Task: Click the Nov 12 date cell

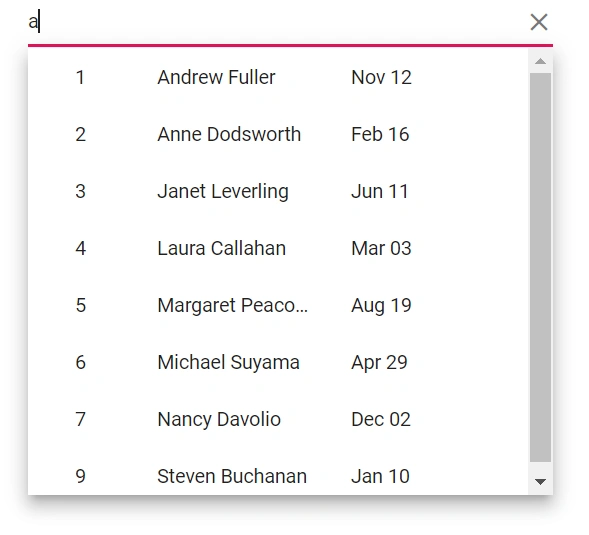Action: coord(381,77)
